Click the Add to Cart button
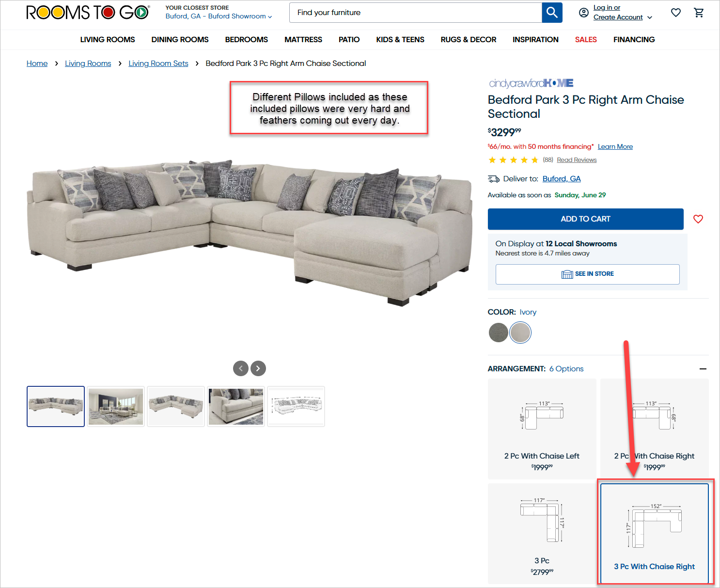 coord(585,219)
